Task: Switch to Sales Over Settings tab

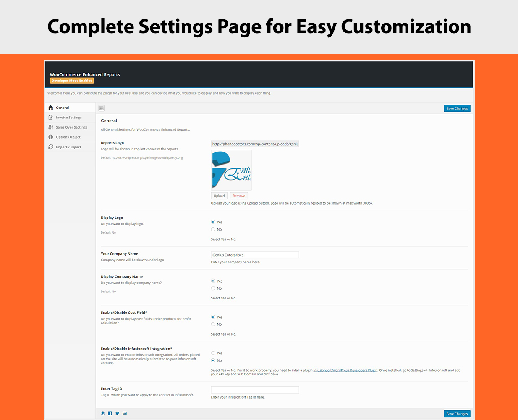Action: [x=70, y=127]
